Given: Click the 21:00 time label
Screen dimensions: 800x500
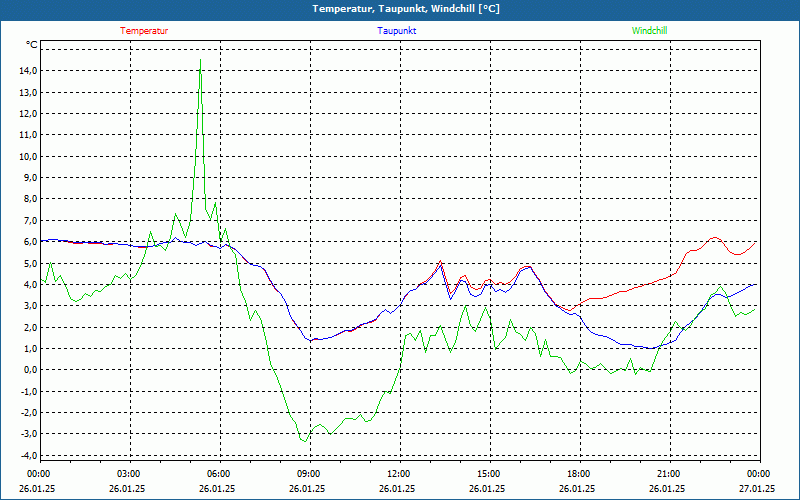Looking at the screenshot, I should (669, 474).
